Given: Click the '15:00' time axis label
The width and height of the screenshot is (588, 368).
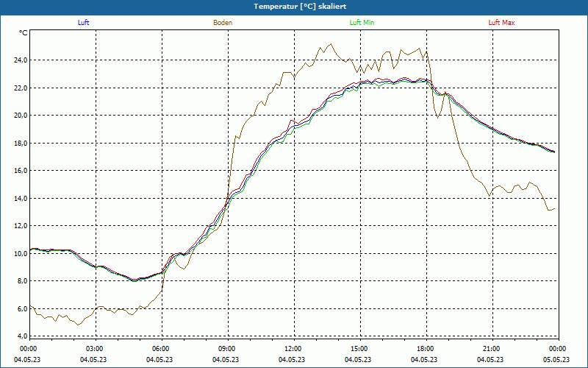Looking at the screenshot, I should coord(360,349).
